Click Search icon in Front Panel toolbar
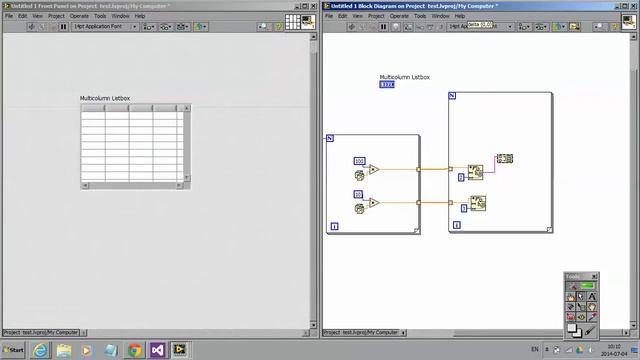 263,27
